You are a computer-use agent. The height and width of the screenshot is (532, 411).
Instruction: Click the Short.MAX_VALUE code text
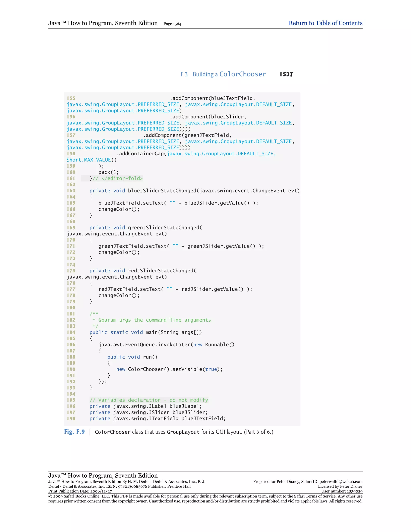pyautogui.click(x=89, y=160)
